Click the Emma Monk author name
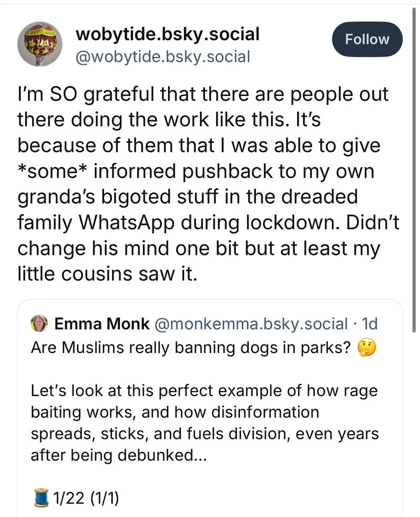The height and width of the screenshot is (517, 420). (101, 324)
